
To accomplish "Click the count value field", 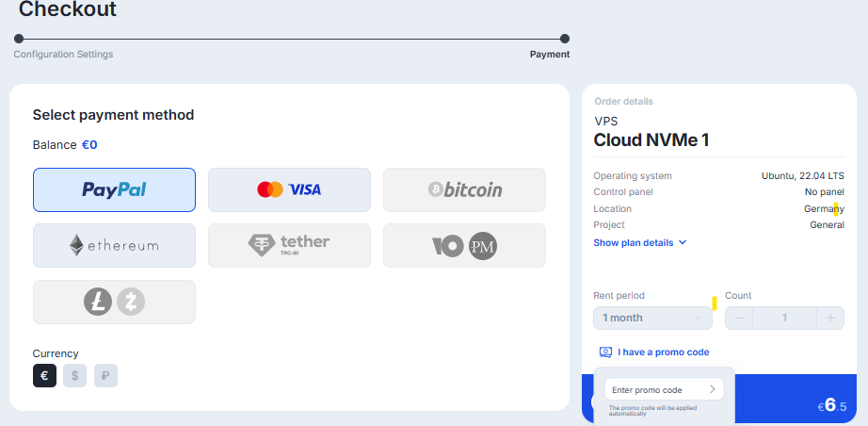I will click(784, 318).
